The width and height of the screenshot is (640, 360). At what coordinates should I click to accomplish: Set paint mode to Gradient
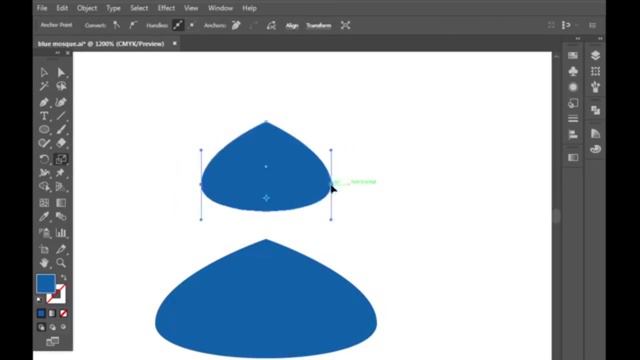[52, 313]
